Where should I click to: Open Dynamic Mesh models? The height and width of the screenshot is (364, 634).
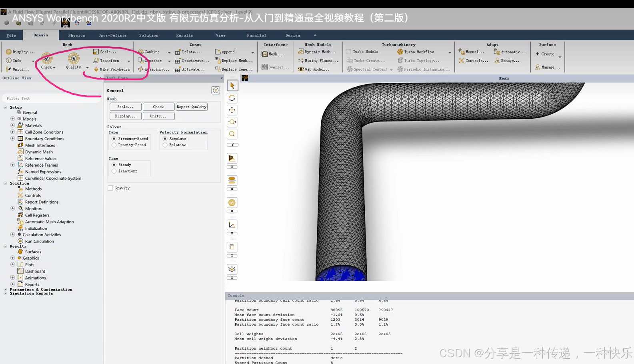coord(317,52)
